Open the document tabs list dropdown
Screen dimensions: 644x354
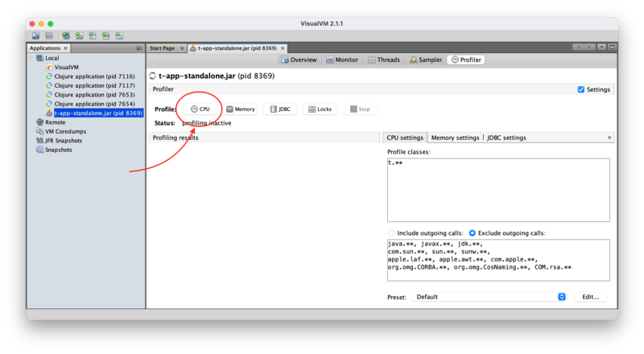(x=601, y=47)
